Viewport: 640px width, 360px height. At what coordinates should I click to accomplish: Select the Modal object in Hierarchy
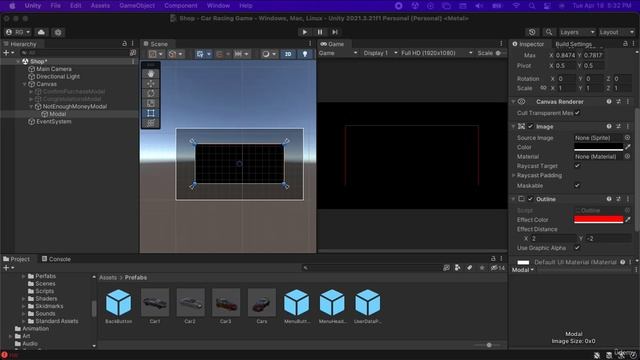[57, 114]
